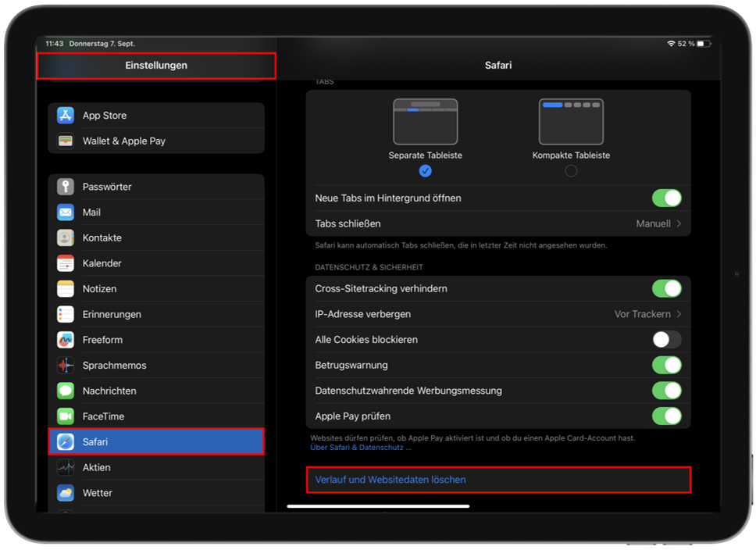
Task: Tap the 52 % battery percentage
Action: tap(686, 44)
